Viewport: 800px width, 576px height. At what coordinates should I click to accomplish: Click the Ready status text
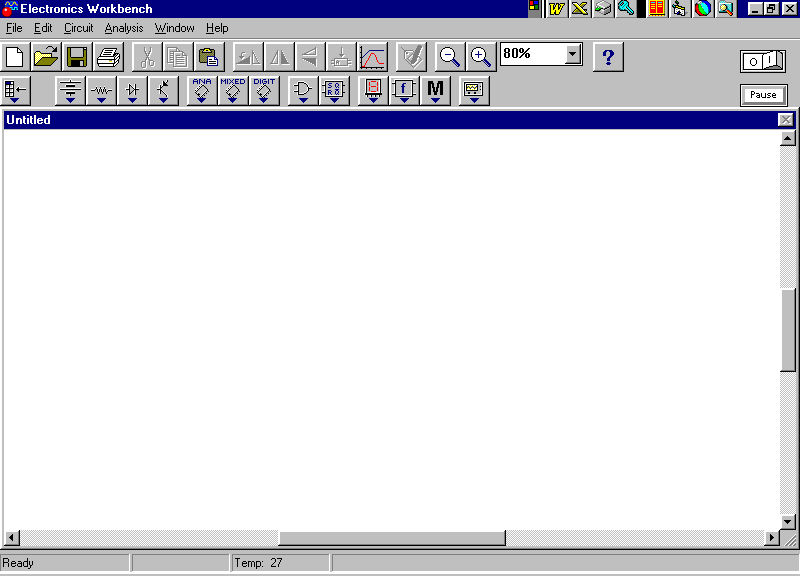pyautogui.click(x=18, y=563)
